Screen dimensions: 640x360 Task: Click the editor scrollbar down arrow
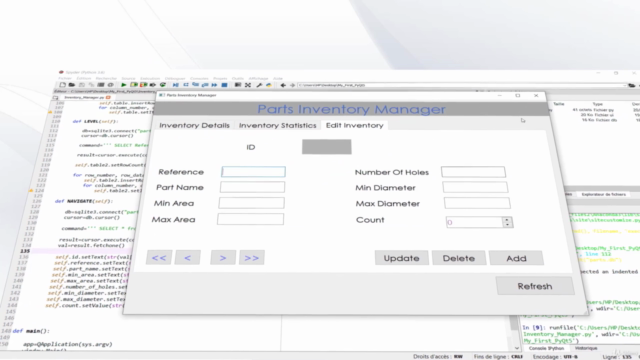pyautogui.click(x=517, y=348)
